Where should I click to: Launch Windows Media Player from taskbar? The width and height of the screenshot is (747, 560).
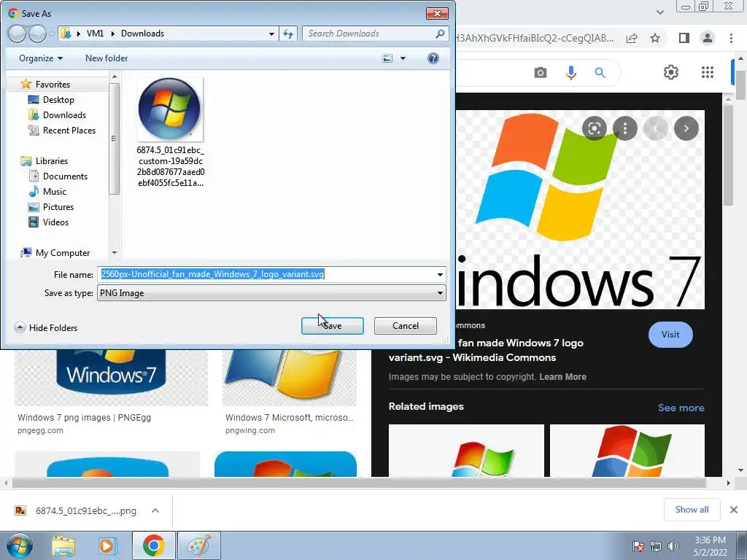pos(108,545)
